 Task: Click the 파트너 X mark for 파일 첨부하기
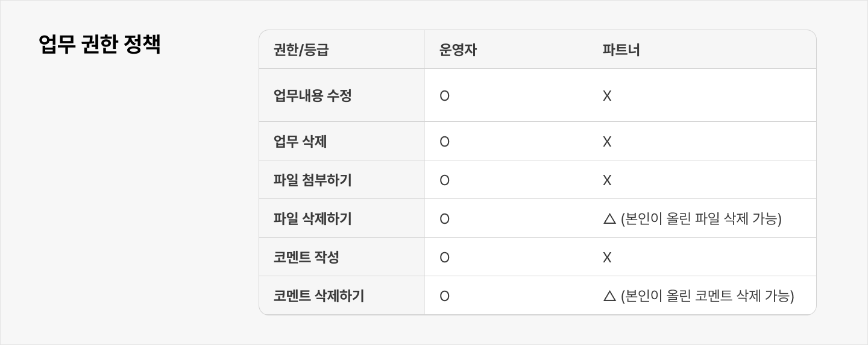(x=607, y=180)
